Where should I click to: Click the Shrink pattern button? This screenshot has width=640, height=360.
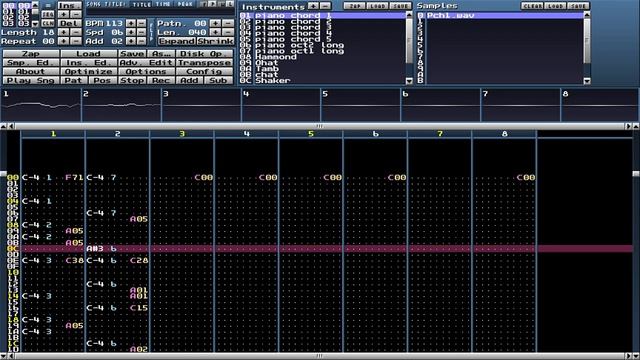click(215, 41)
